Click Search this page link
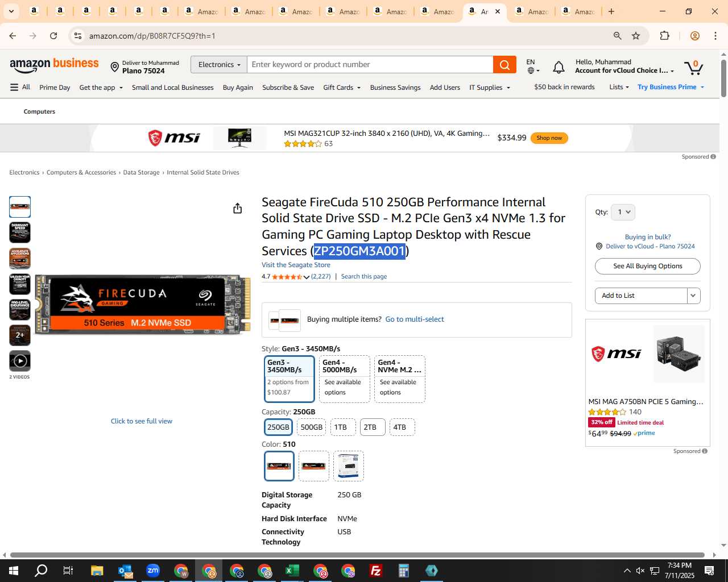The height and width of the screenshot is (582, 728). click(364, 276)
